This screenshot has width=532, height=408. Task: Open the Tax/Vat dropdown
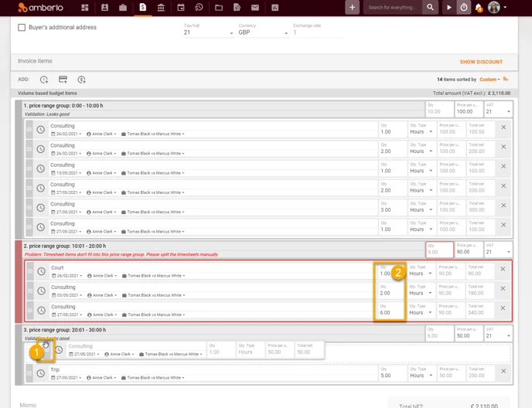209,32
